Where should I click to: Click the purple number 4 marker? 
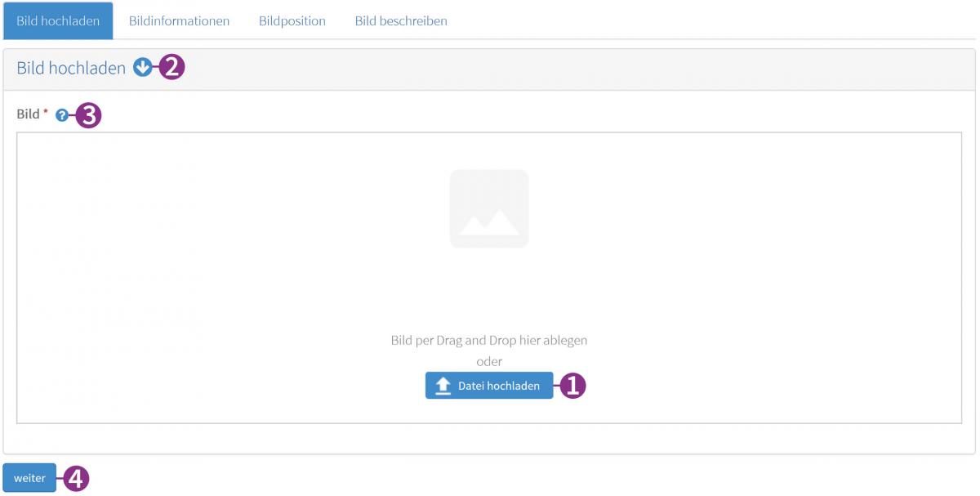(x=76, y=478)
